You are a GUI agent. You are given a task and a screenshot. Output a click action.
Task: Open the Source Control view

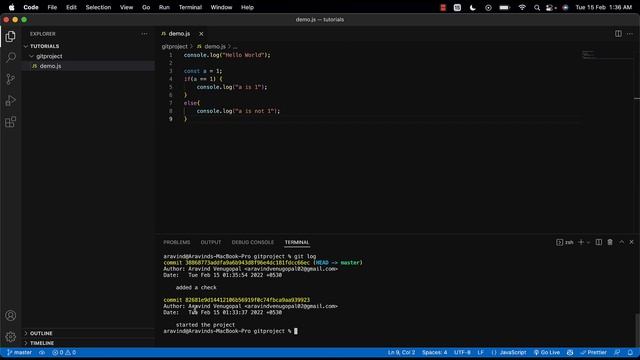click(11, 79)
